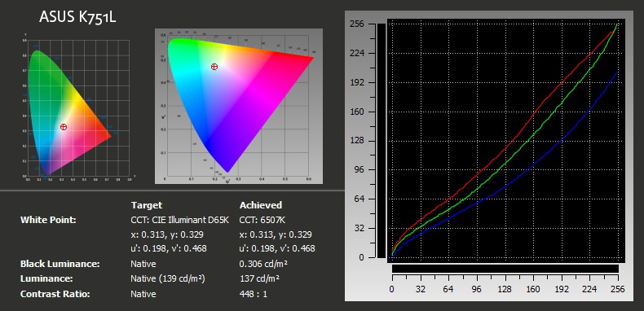
Task: Select achieved contrast '448 : 1'
Action: 253,294
